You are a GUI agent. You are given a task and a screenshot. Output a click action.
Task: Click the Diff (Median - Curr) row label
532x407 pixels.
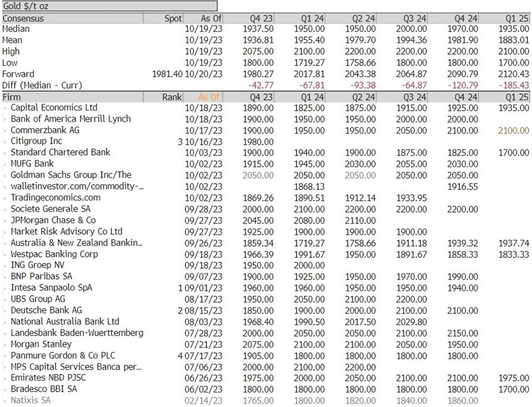(42, 86)
